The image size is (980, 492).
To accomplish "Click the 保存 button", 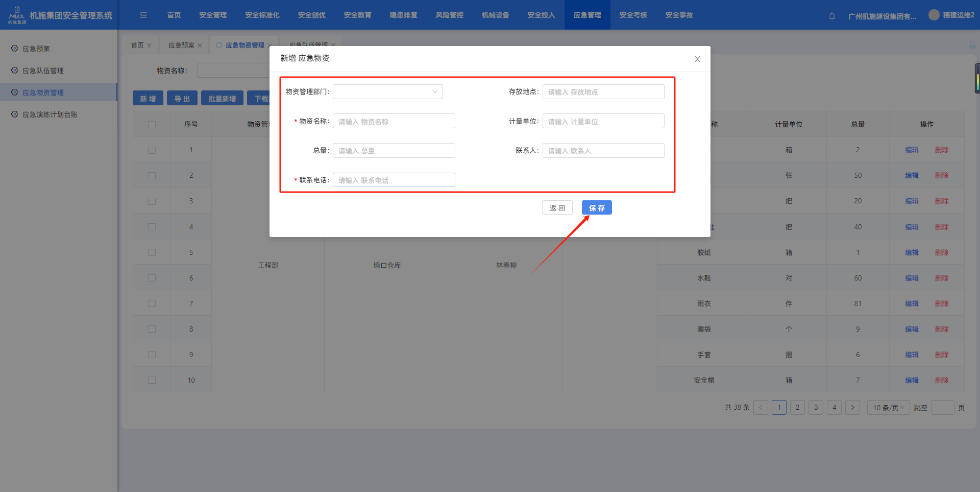I will [x=596, y=208].
